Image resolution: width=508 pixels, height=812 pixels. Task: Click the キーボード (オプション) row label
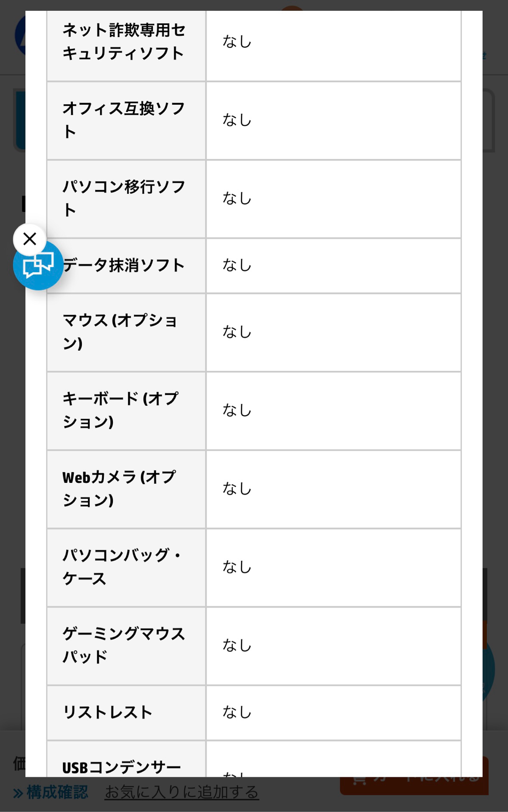pos(120,410)
